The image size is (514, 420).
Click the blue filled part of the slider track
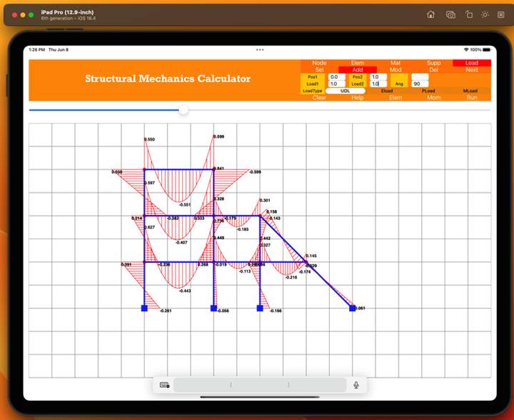[104, 110]
